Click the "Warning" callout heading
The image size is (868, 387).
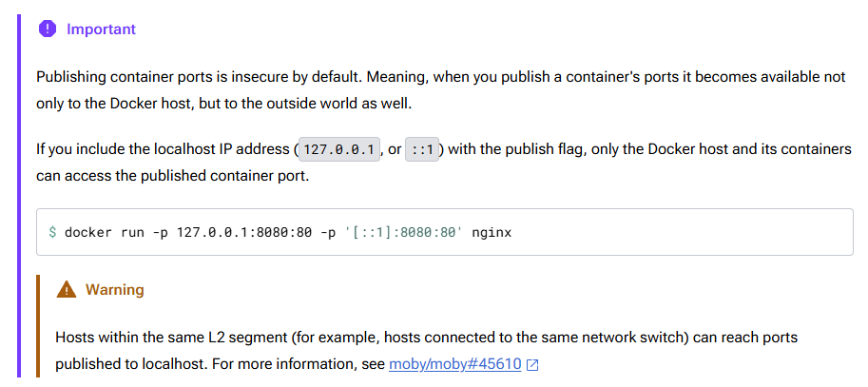pyautogui.click(x=114, y=289)
